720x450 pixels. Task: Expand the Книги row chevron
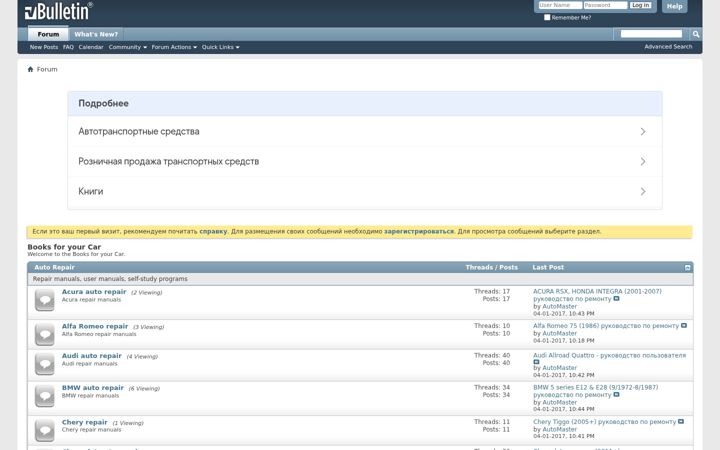(x=643, y=191)
